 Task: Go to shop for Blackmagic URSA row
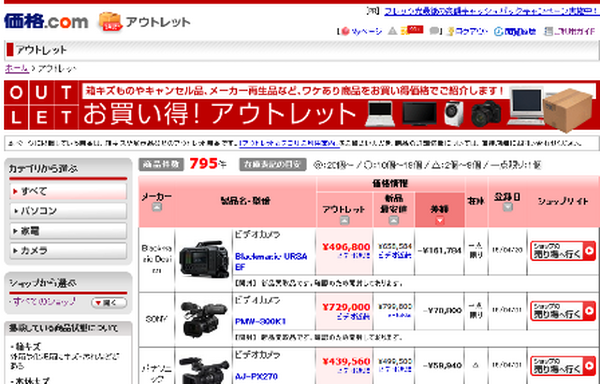click(563, 251)
